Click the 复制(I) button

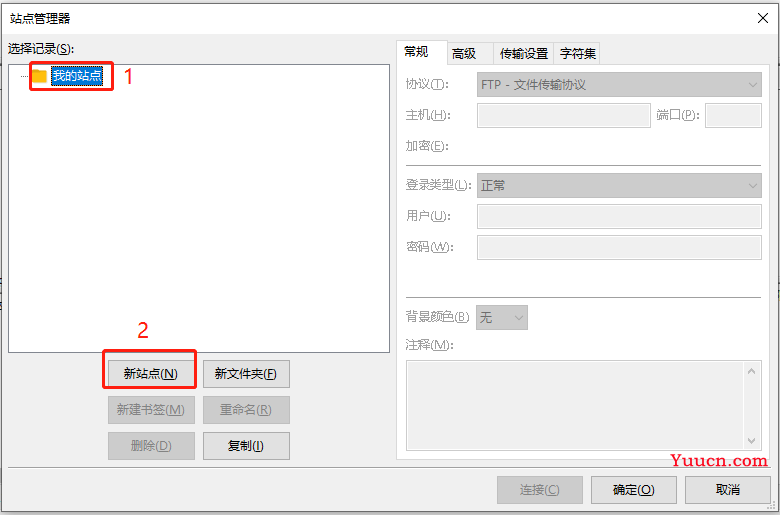(246, 445)
